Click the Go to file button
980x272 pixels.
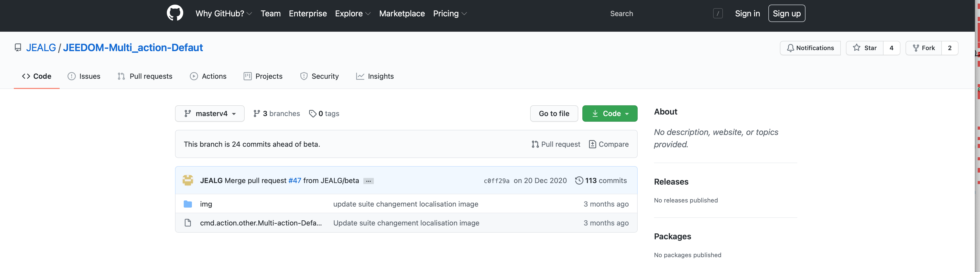click(554, 114)
